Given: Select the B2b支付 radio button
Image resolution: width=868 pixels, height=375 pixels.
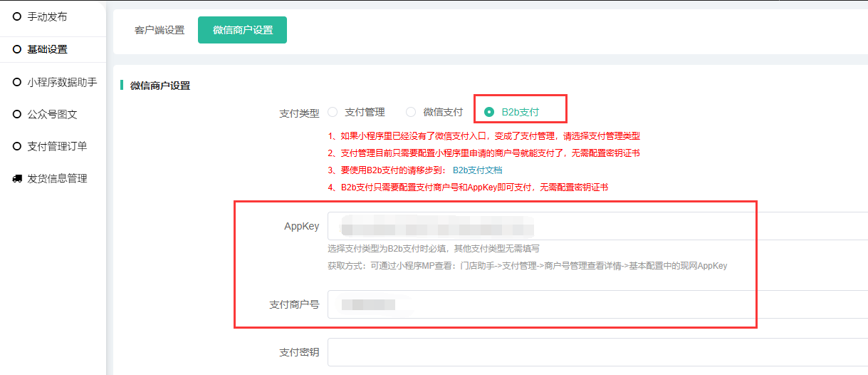Looking at the screenshot, I should 489,112.
